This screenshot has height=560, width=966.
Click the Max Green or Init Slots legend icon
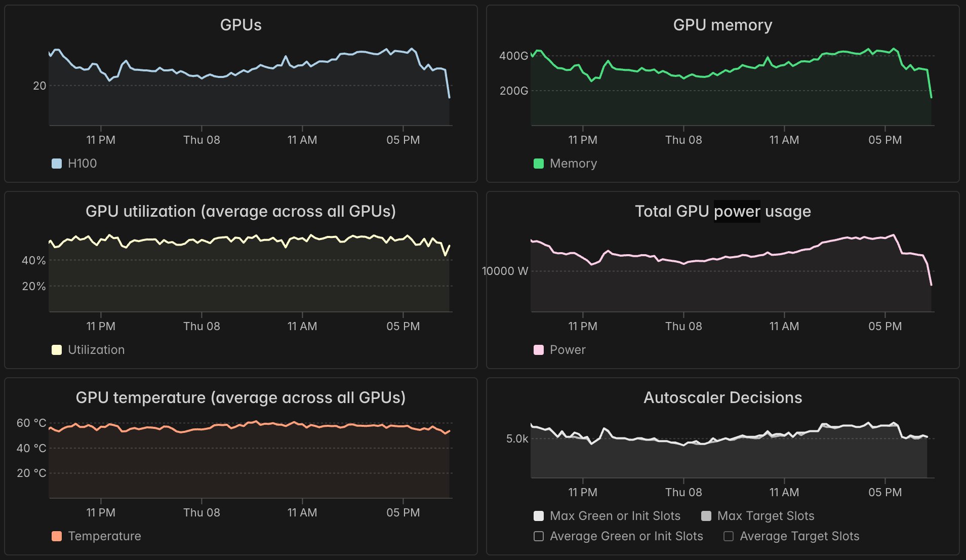tap(539, 515)
